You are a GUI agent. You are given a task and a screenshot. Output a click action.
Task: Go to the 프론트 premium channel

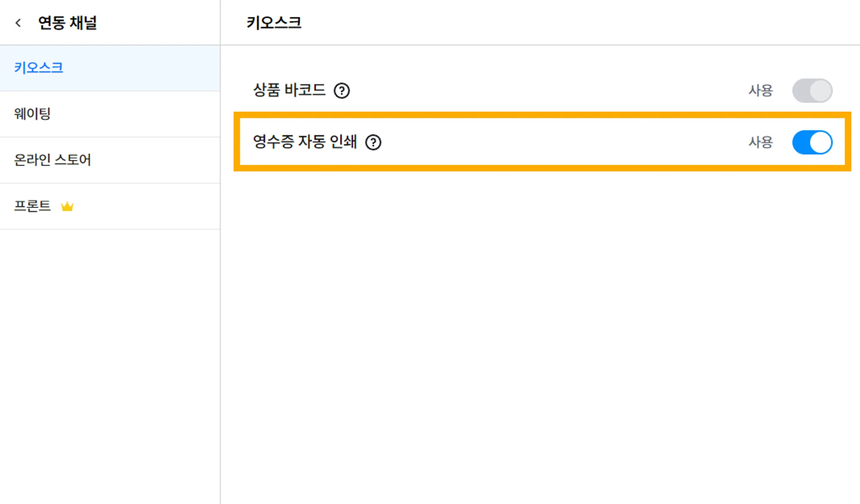coord(33,206)
